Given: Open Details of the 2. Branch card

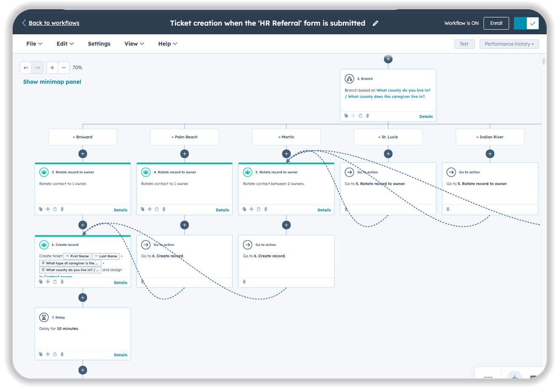Looking at the screenshot, I should 426,117.
